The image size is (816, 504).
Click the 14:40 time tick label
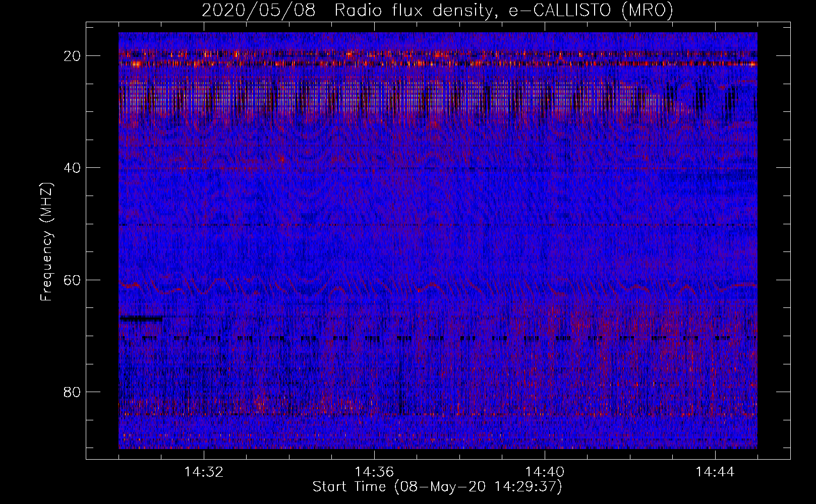(545, 472)
